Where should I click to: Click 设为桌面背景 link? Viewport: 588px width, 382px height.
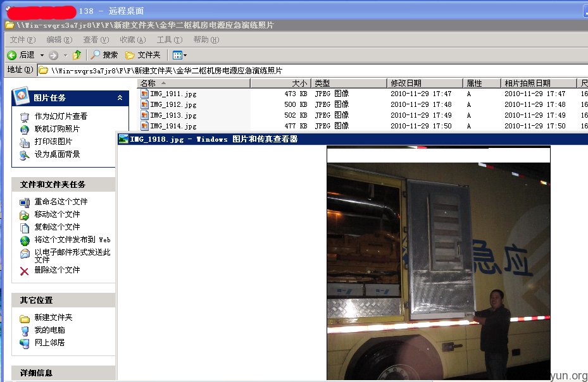pos(57,154)
